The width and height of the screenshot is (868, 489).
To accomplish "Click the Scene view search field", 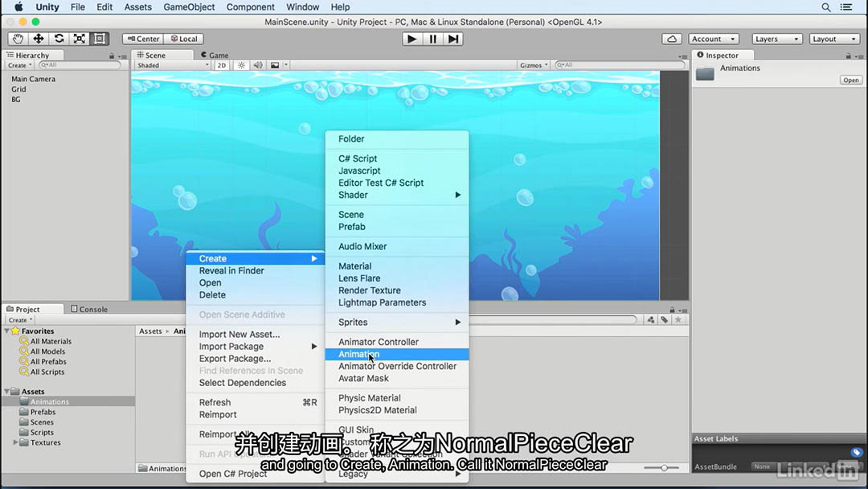I will tap(620, 65).
